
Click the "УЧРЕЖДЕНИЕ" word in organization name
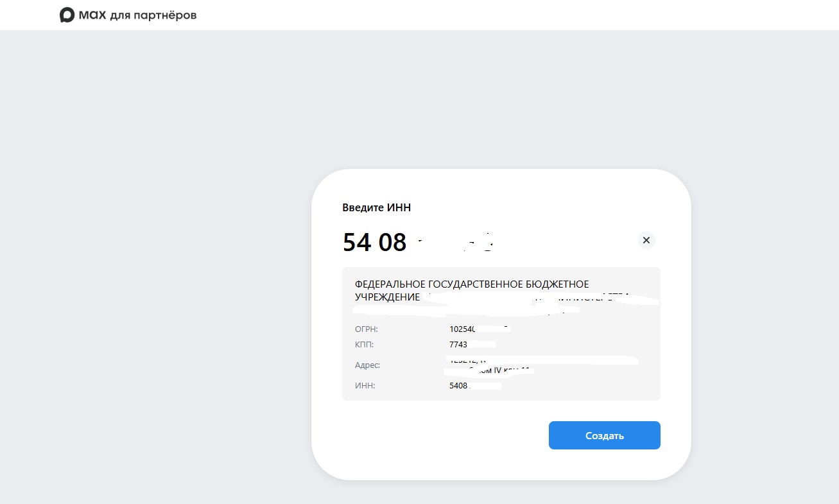click(387, 297)
